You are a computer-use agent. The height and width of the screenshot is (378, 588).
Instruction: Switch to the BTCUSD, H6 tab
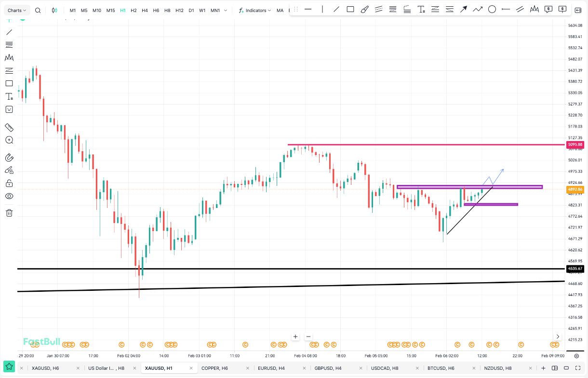tap(441, 368)
